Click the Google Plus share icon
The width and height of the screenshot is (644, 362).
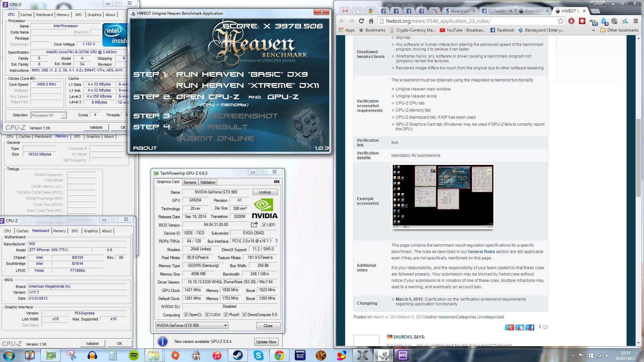[509, 327]
